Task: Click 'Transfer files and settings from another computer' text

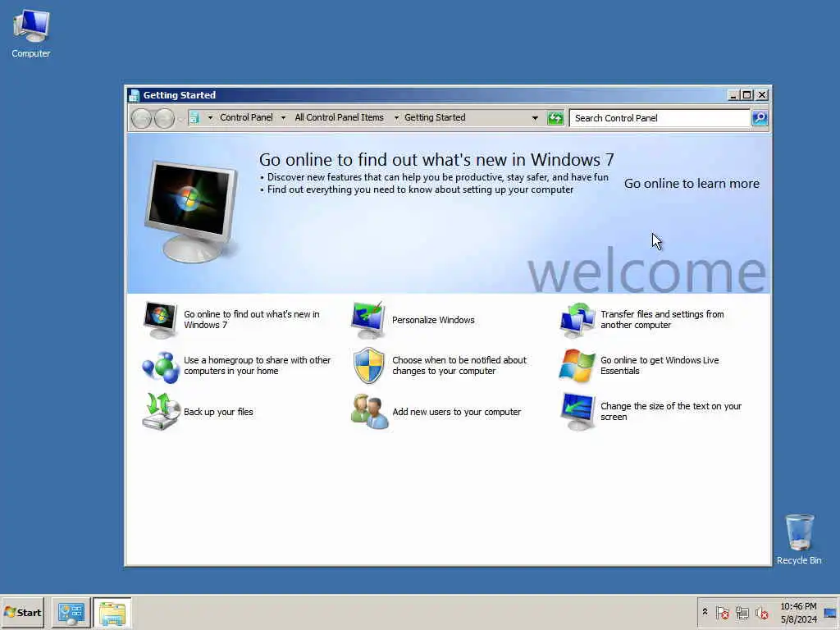Action: (662, 320)
